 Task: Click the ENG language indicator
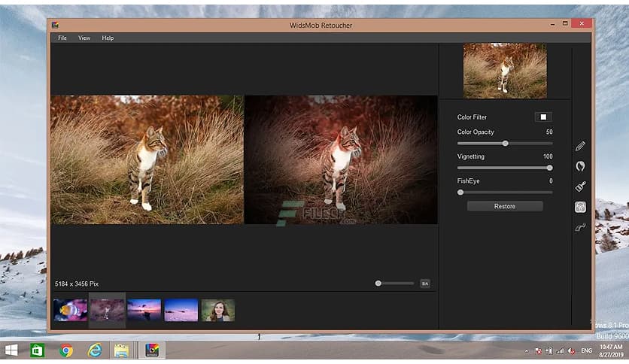[586, 350]
